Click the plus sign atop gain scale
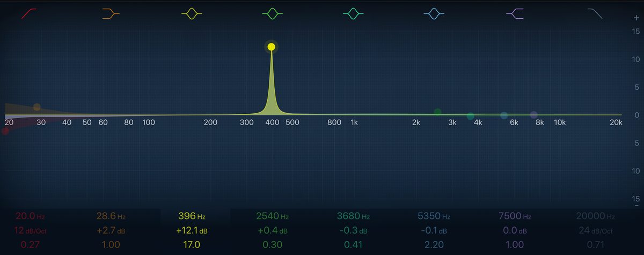 pyautogui.click(x=636, y=18)
